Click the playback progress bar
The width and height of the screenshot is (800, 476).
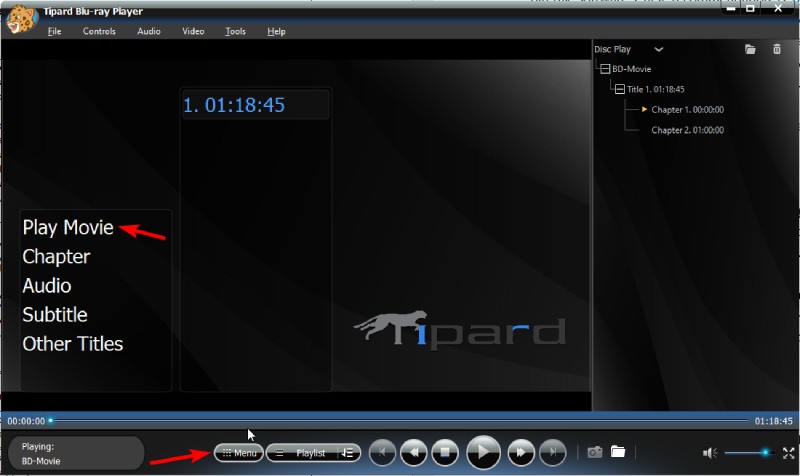pyautogui.click(x=400, y=421)
